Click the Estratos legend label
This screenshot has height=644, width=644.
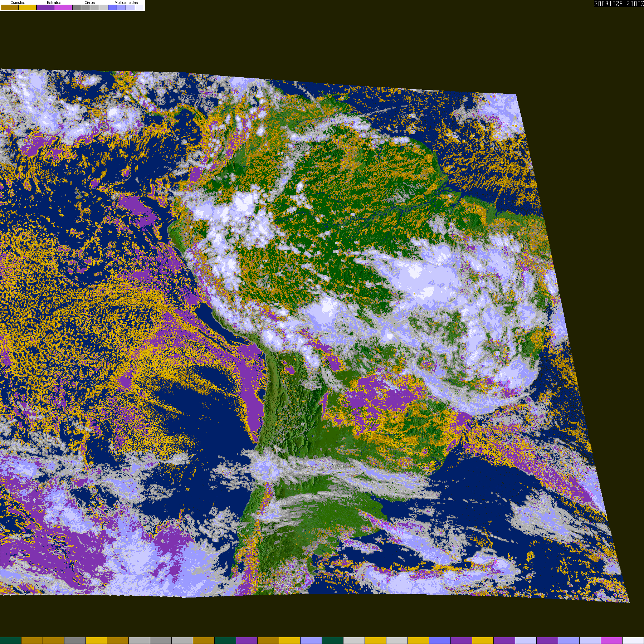54,3
